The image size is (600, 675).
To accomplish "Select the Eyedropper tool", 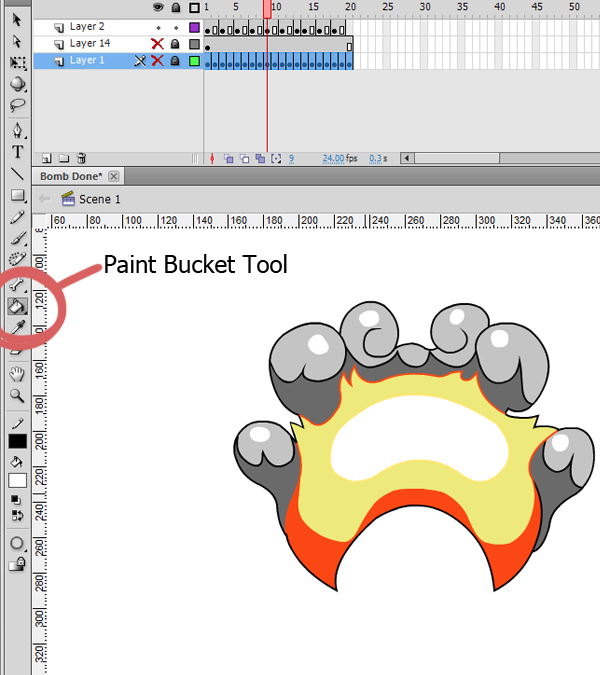I will 17,328.
